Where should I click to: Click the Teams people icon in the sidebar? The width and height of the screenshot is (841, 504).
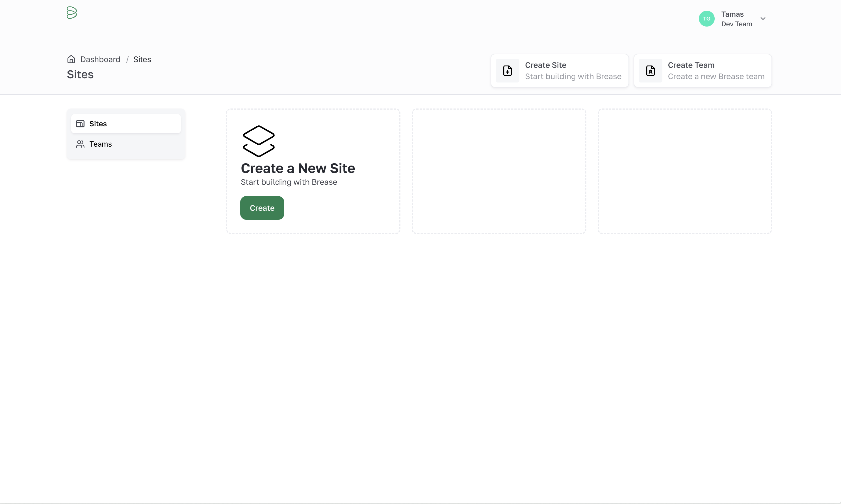click(80, 144)
